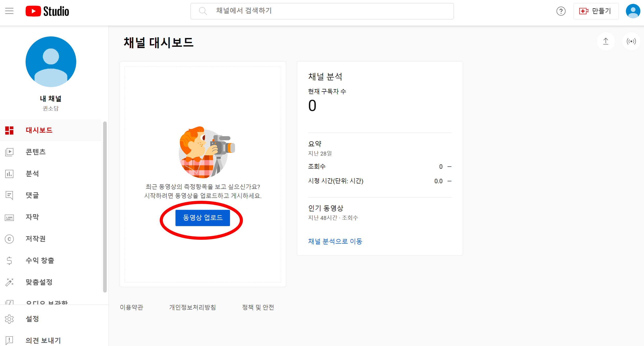Open the 맞춤설정 customization page
The width and height of the screenshot is (644, 346).
39,282
